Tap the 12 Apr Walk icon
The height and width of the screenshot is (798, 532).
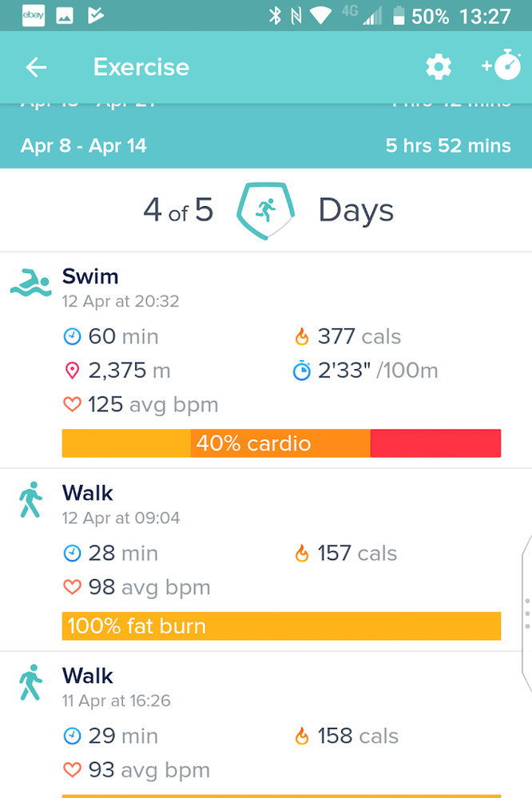tap(30, 500)
